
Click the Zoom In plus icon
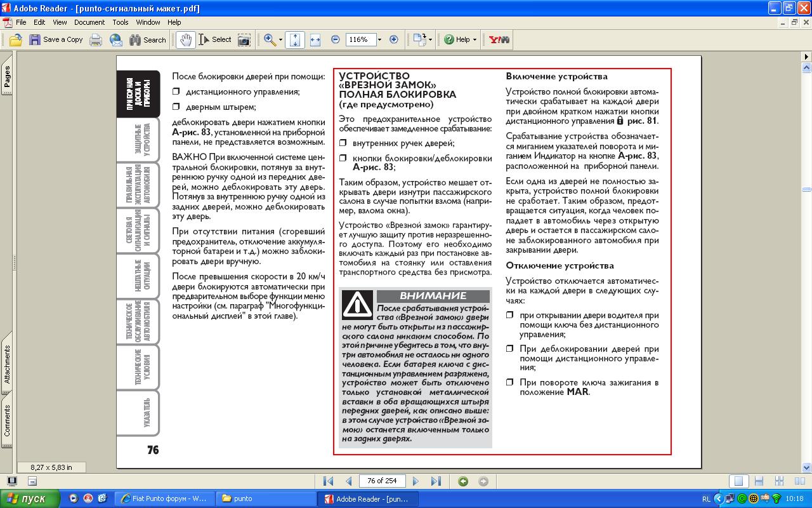[393, 39]
